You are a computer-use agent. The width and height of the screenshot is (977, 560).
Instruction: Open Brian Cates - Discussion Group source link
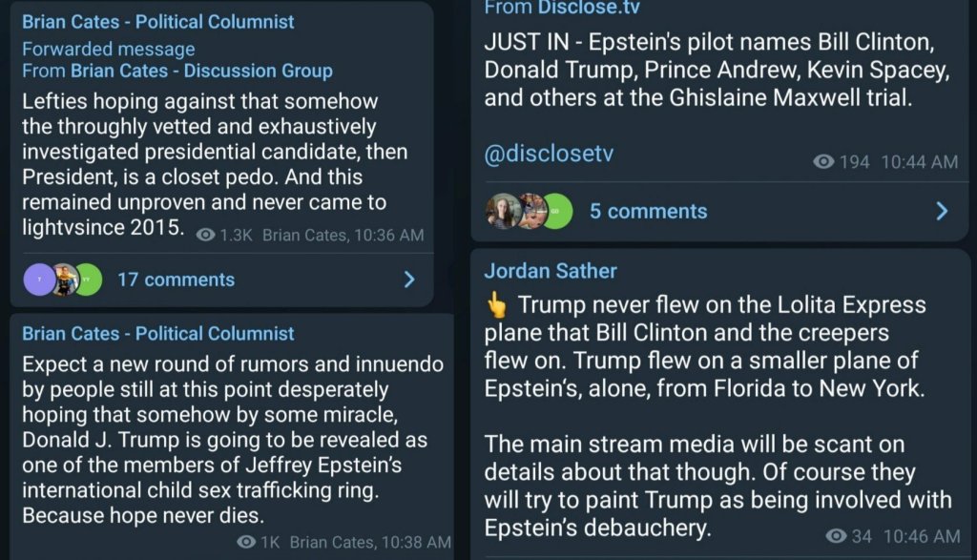pos(201,71)
